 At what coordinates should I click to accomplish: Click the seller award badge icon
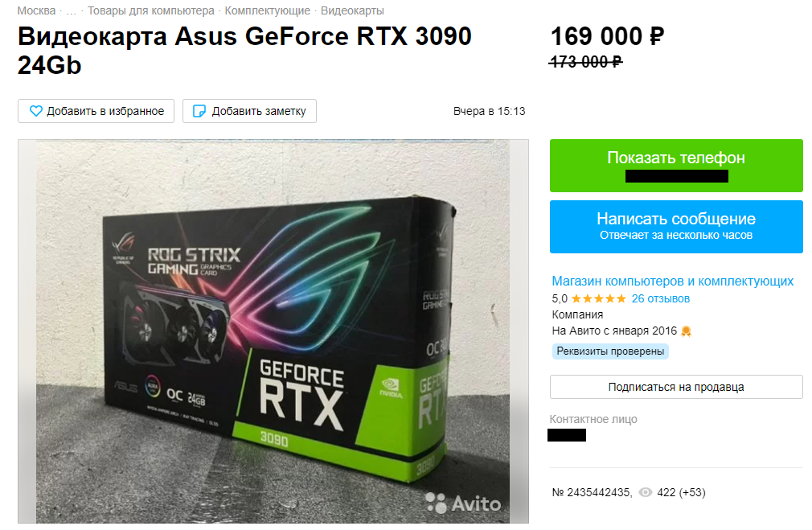(x=686, y=331)
